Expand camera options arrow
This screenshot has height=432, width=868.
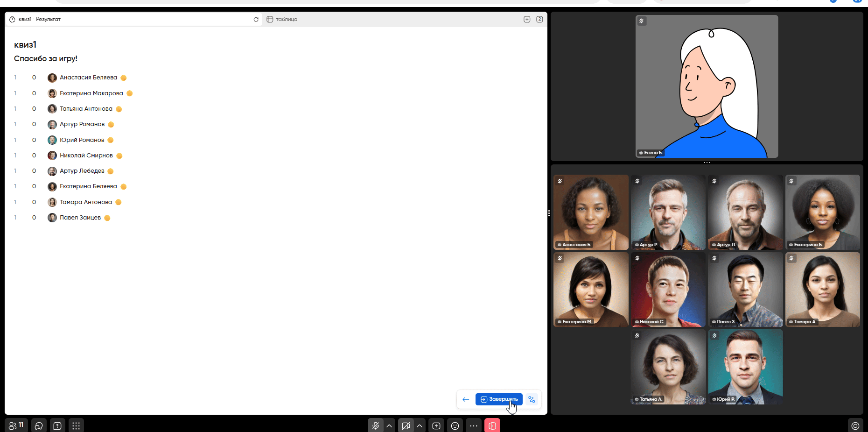(x=420, y=425)
